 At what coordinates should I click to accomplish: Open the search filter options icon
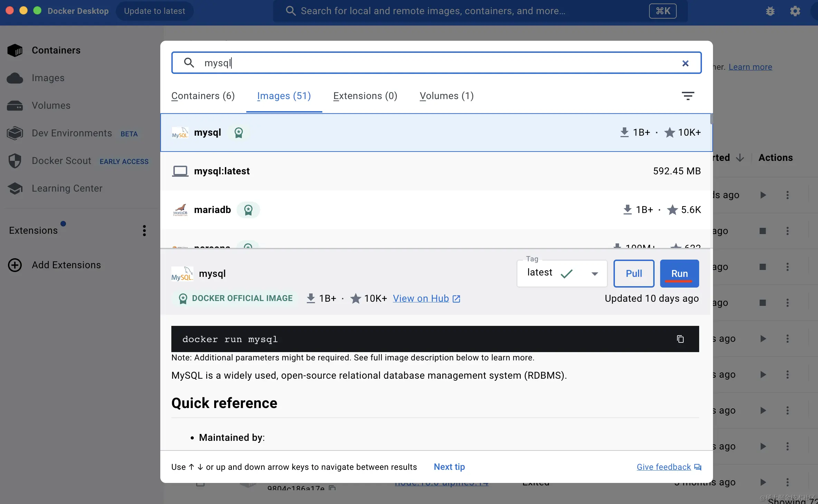pos(688,96)
